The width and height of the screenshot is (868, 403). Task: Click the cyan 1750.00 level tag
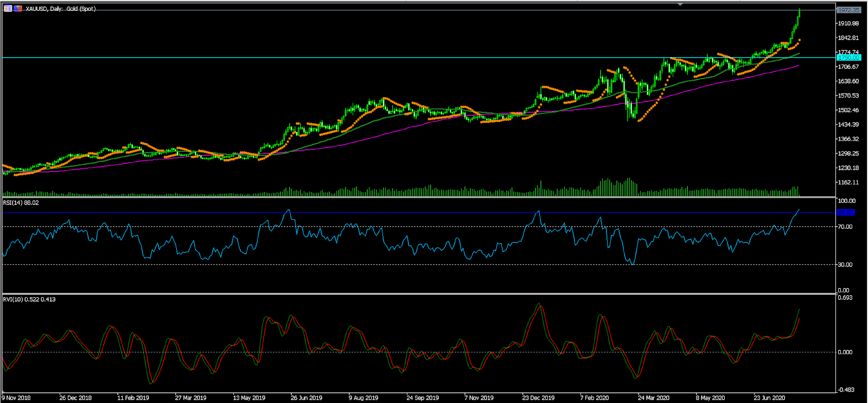point(848,57)
